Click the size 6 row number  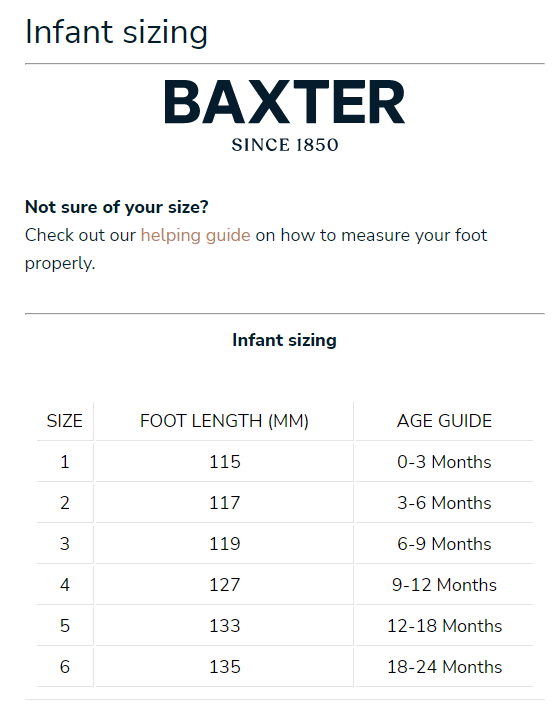click(x=65, y=667)
